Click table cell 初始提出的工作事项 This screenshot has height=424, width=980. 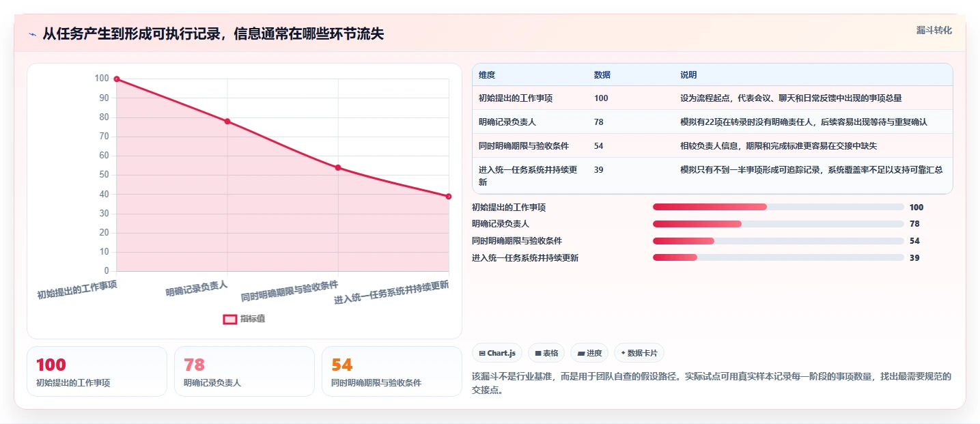click(x=516, y=98)
